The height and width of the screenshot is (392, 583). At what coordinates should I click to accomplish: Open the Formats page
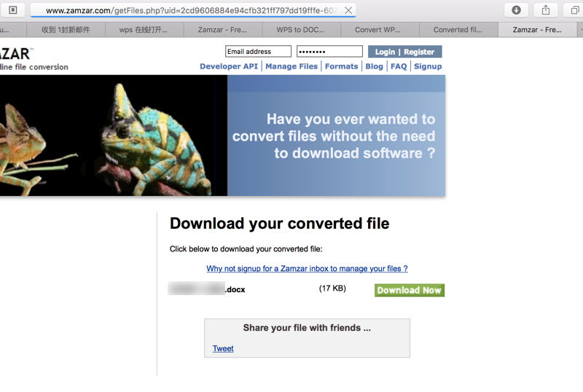coord(341,66)
